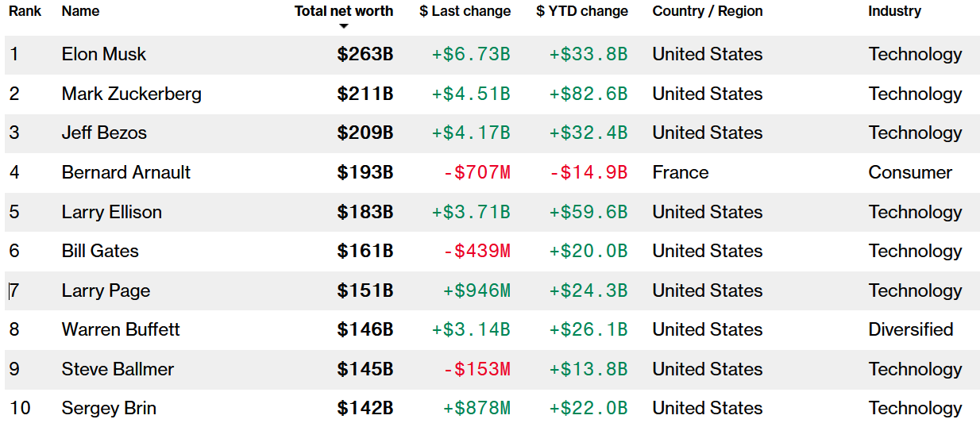The image size is (980, 423).
Task: Sort table by Rank header
Action: point(25,11)
